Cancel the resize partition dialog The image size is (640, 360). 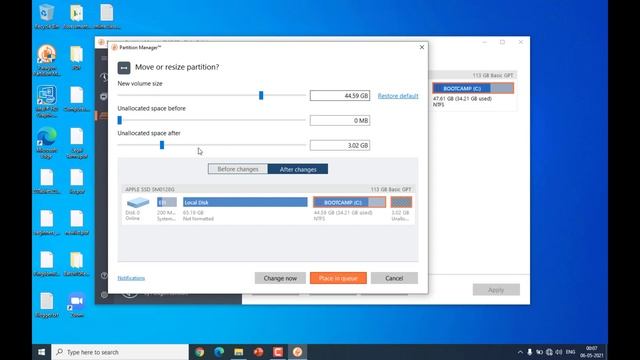pos(394,278)
